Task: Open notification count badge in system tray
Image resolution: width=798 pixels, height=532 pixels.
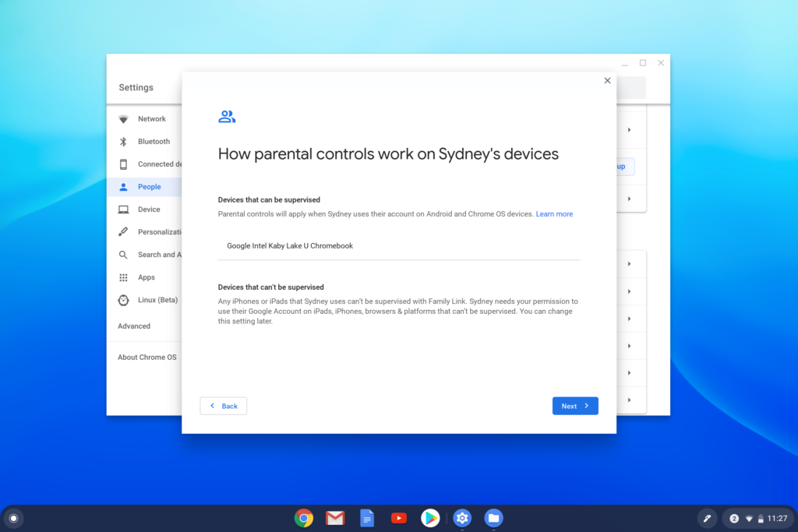Action: 734,518
